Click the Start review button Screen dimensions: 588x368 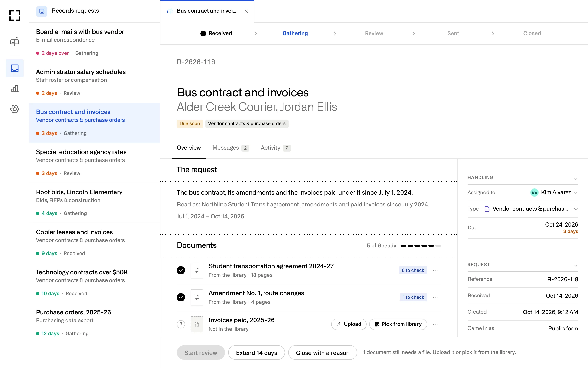tap(201, 352)
